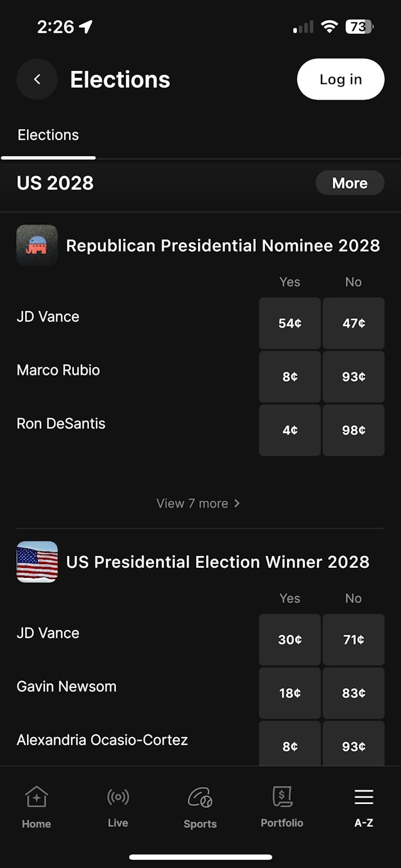The width and height of the screenshot is (401, 868).
Task: Tap the battery indicator in status bar
Action: click(x=359, y=27)
